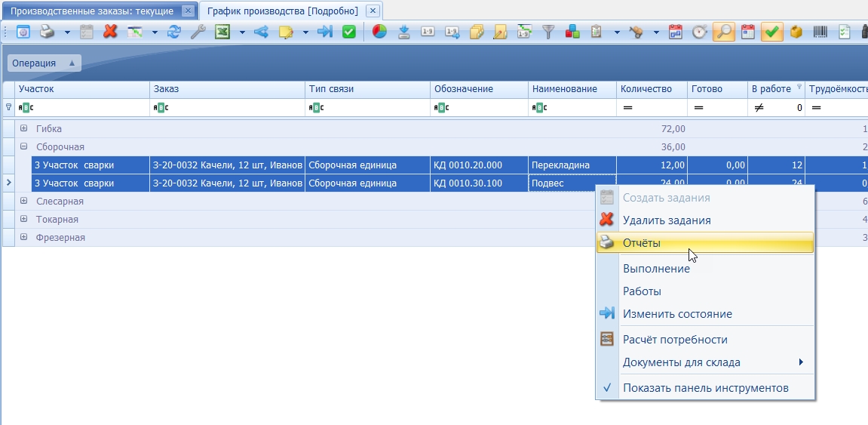Viewport: 868px width, 425px height.
Task: Click the Наименование column filter field
Action: point(572,107)
